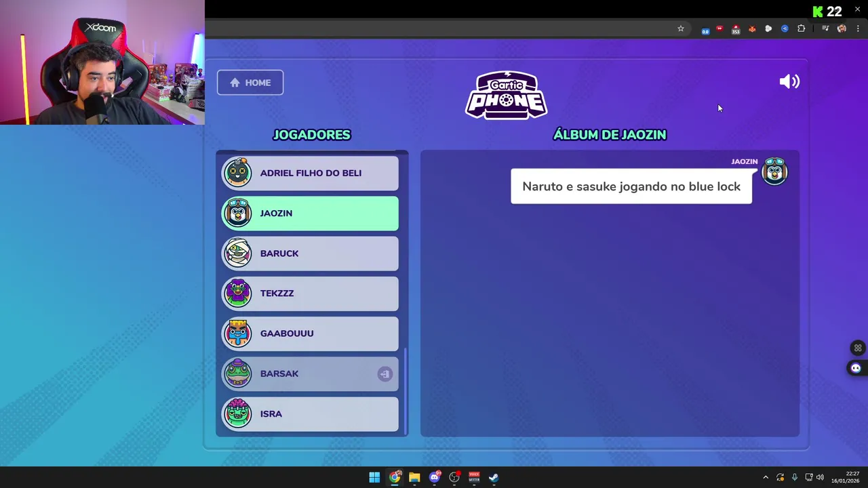Click the blue 0.0 extension icon
868x488 pixels.
[x=705, y=29]
